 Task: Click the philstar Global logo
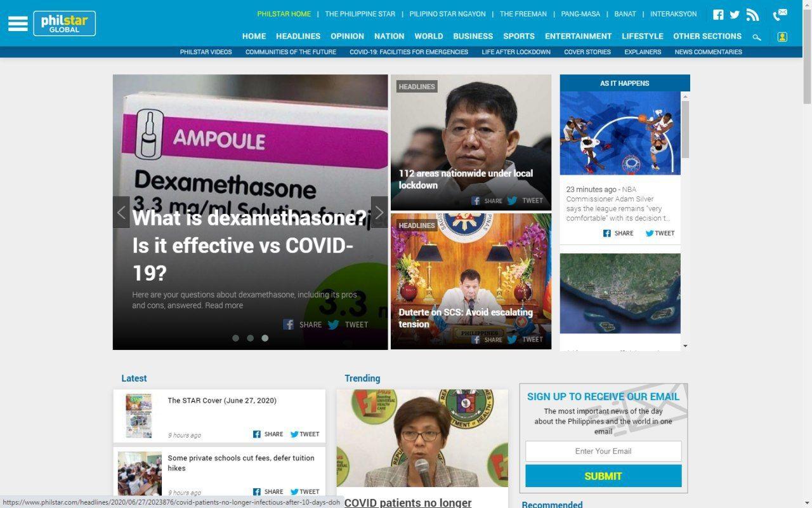click(x=64, y=23)
